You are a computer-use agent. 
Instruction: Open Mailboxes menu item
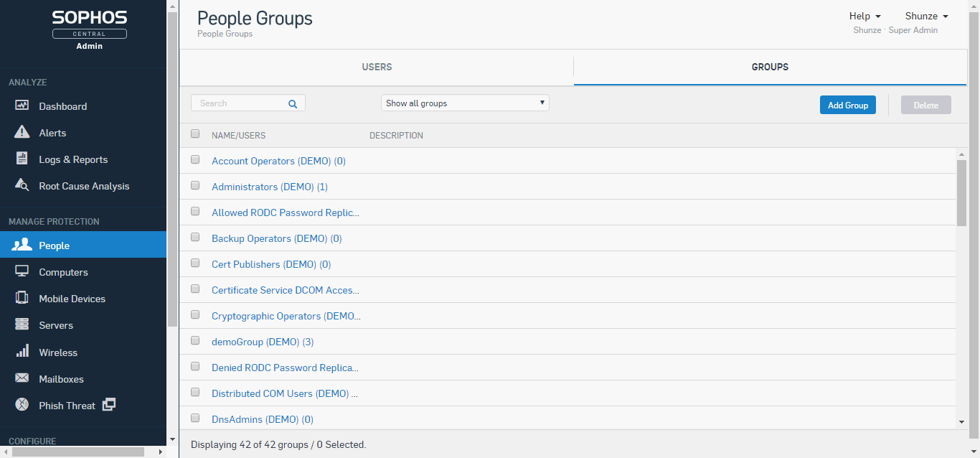tap(61, 379)
